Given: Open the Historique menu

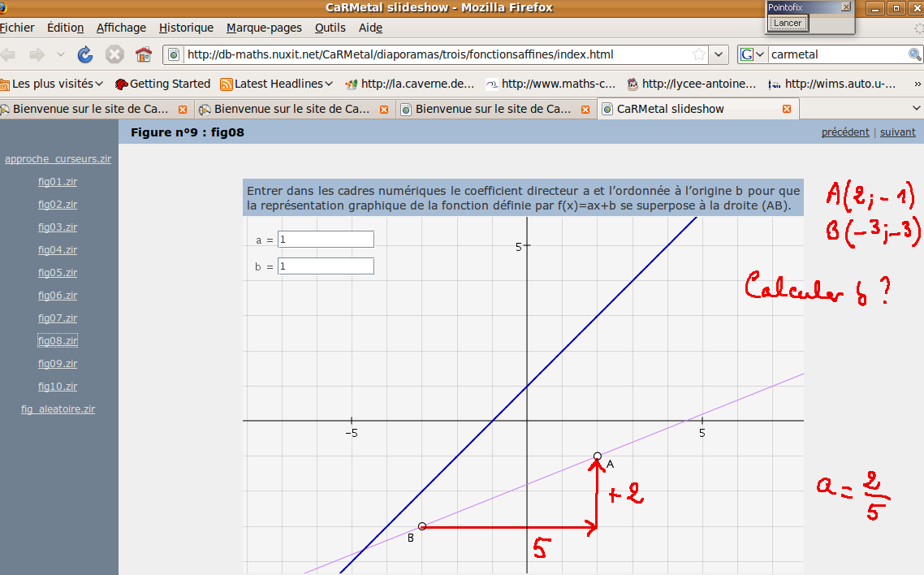Looking at the screenshot, I should [186, 28].
